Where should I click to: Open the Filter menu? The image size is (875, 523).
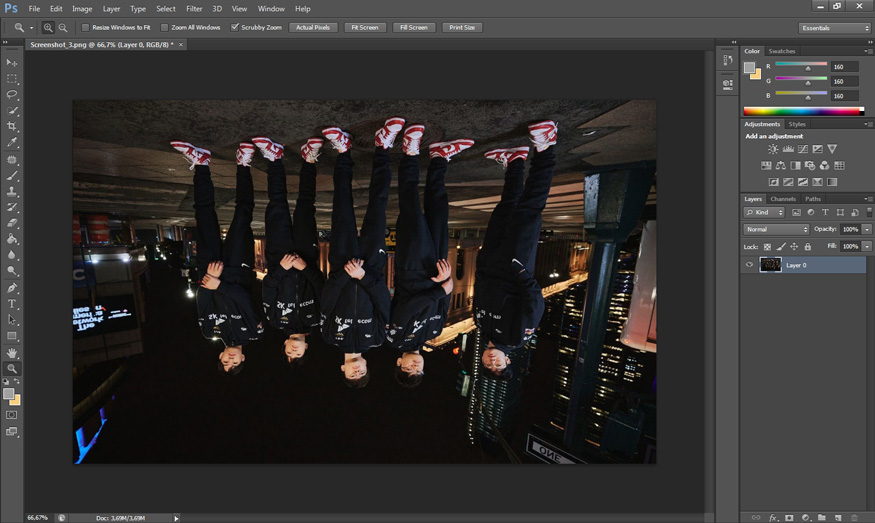pyautogui.click(x=193, y=9)
